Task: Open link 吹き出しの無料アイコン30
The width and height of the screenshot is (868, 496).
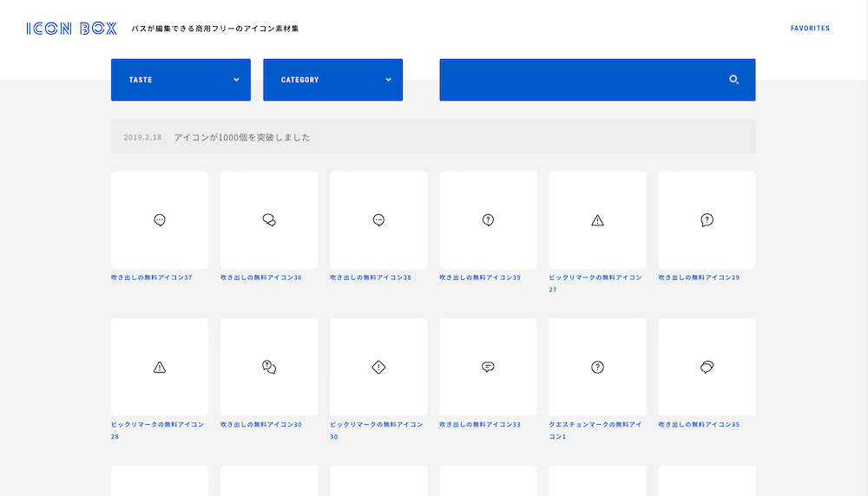Action: (x=261, y=425)
